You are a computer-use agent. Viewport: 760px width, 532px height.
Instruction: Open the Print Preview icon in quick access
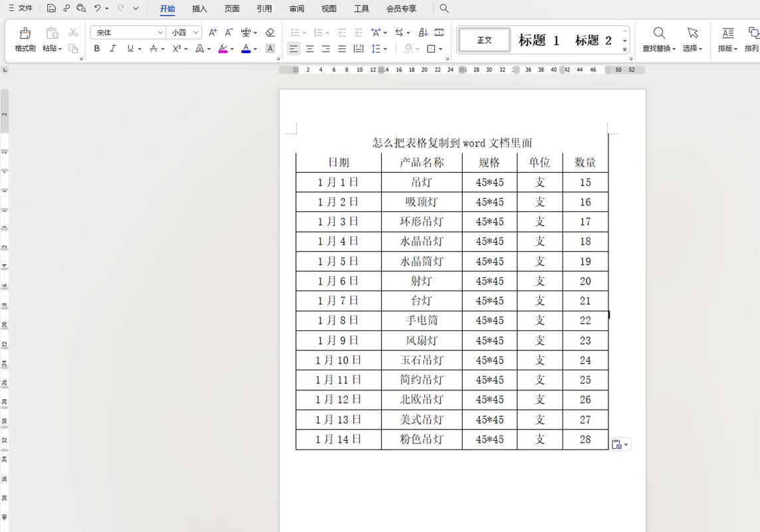[81, 8]
